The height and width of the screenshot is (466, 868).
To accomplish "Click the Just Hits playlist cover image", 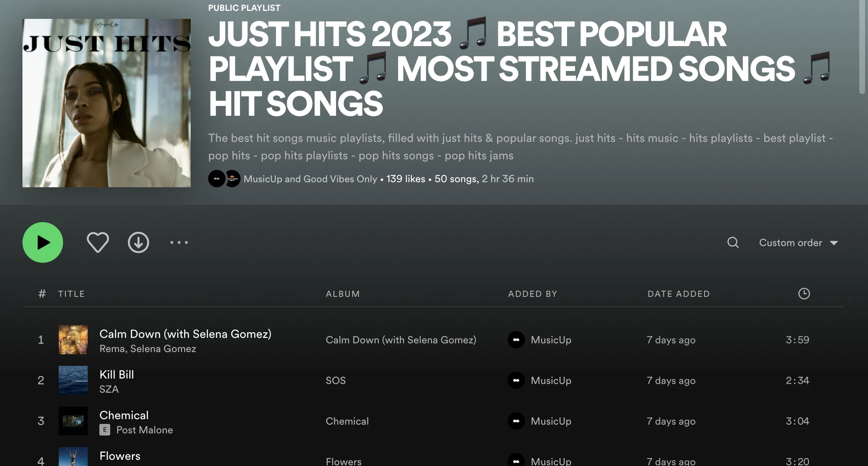I will coord(107,103).
